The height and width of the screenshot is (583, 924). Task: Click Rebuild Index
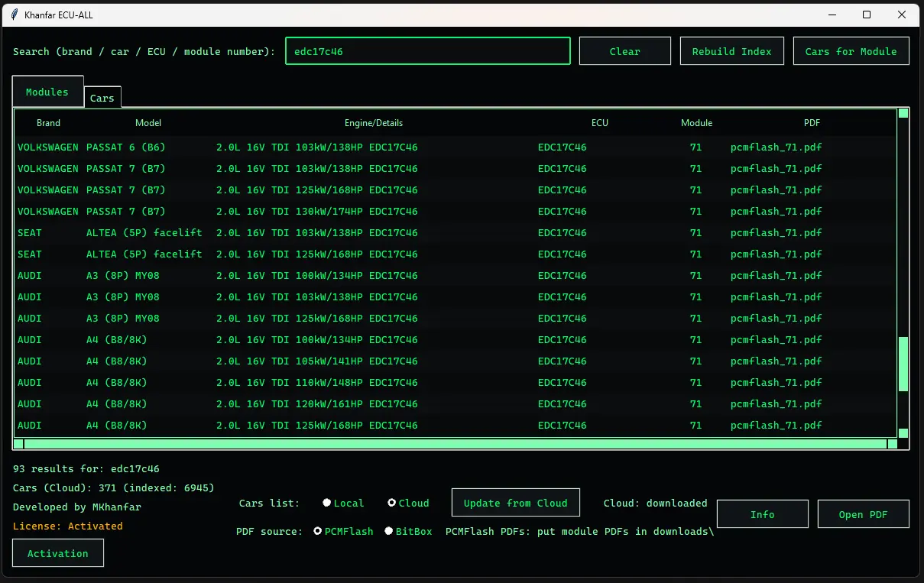point(731,50)
